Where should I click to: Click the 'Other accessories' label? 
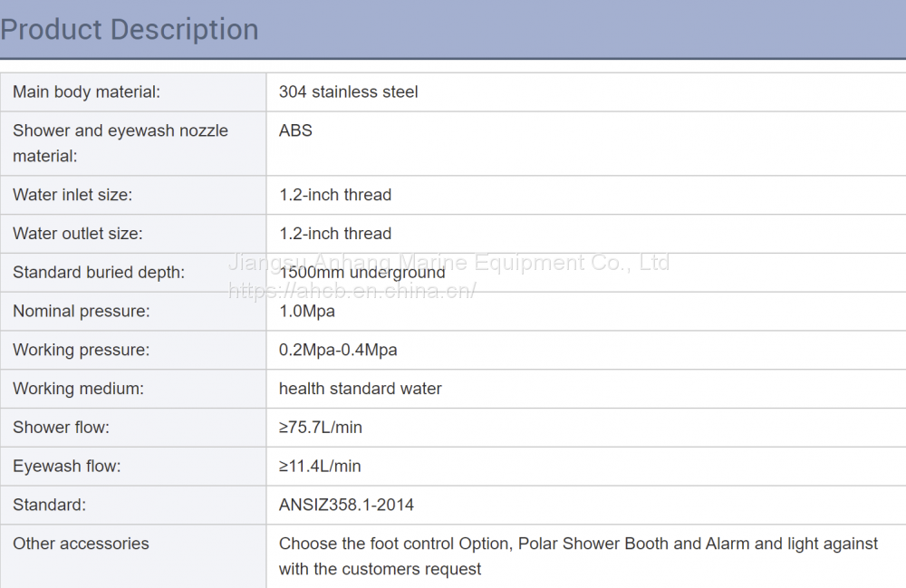[81, 544]
